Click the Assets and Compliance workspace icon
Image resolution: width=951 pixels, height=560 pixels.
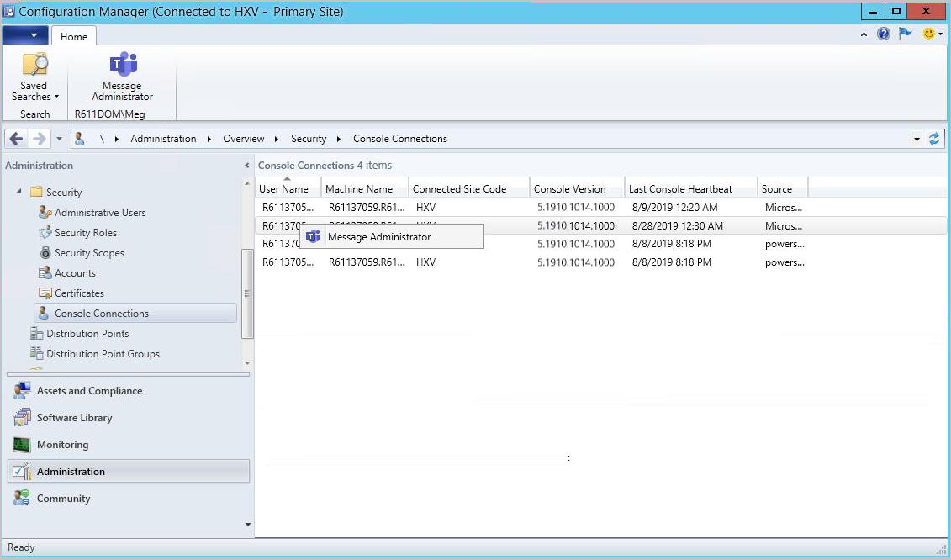coord(22,391)
